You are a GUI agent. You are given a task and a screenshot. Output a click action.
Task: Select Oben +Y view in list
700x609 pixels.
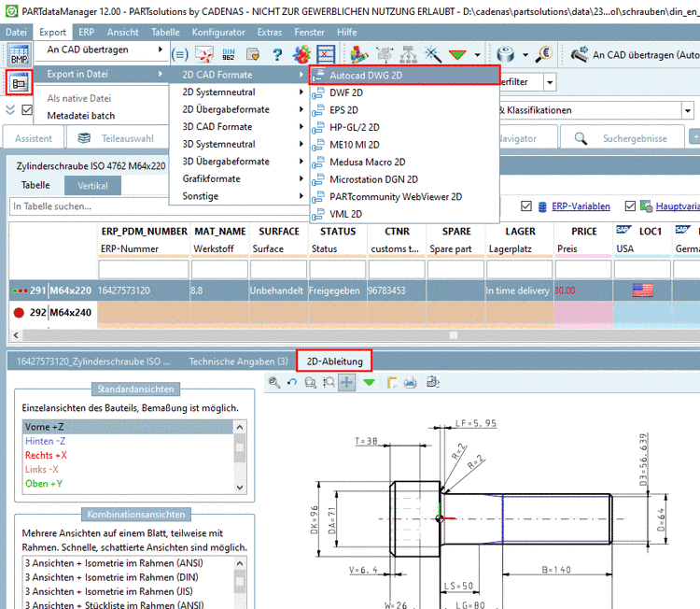click(x=128, y=484)
